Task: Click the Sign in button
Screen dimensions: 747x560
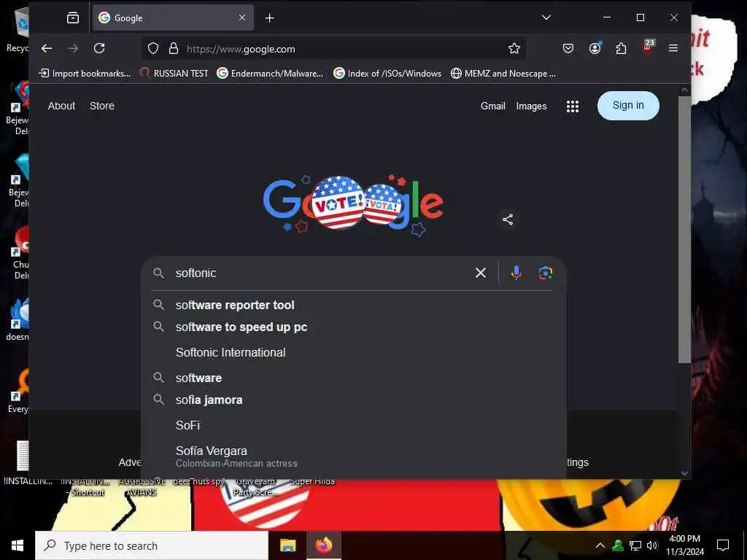Action: coord(628,105)
